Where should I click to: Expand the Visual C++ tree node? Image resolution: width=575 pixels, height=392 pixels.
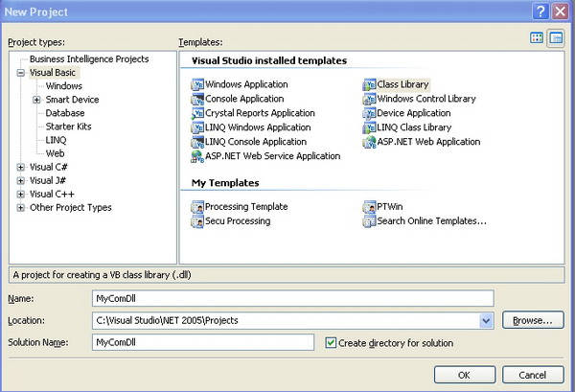click(21, 195)
